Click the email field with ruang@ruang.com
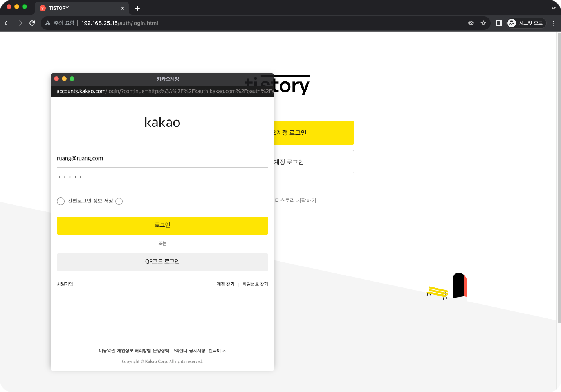This screenshot has height=392, width=561. pyautogui.click(x=162, y=159)
